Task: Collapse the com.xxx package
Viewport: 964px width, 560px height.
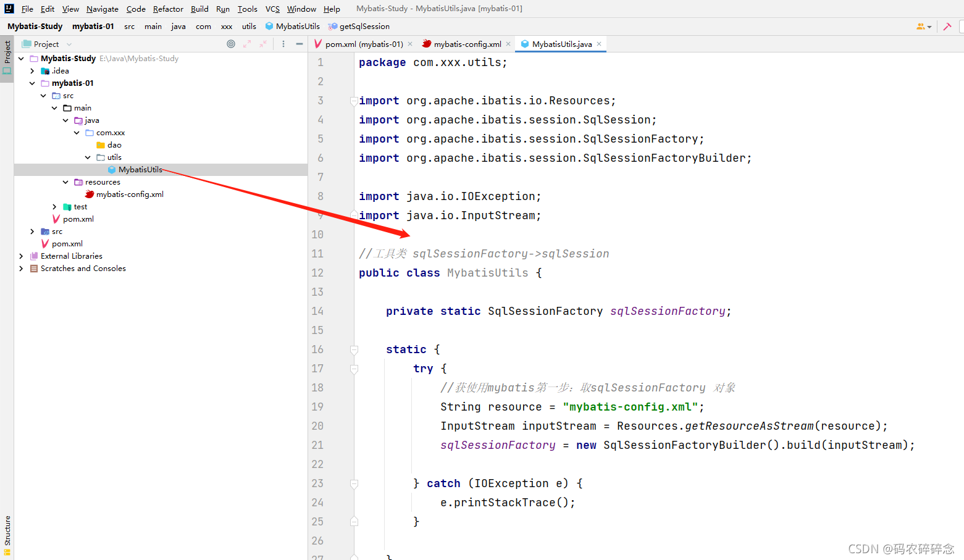Action: pyautogui.click(x=77, y=133)
